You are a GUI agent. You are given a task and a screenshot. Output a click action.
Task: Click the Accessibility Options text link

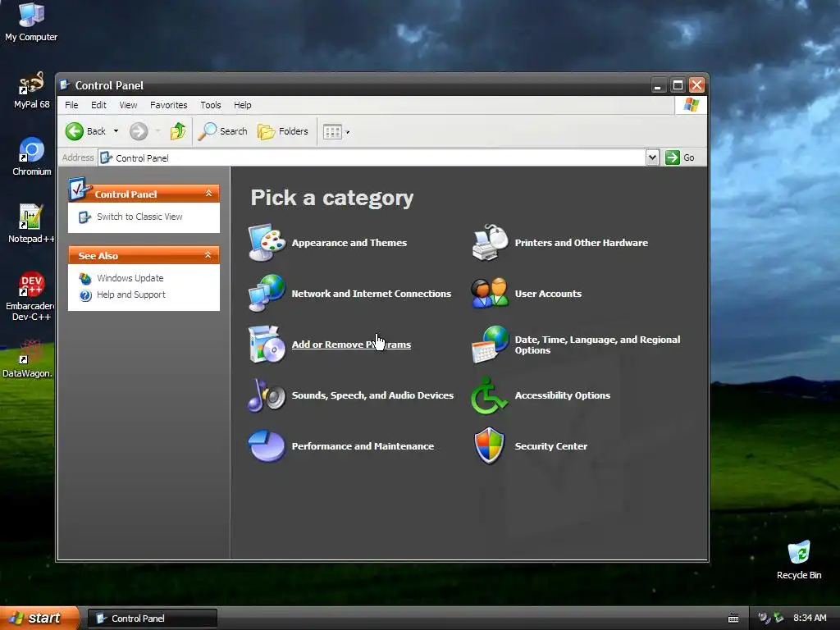coord(563,395)
